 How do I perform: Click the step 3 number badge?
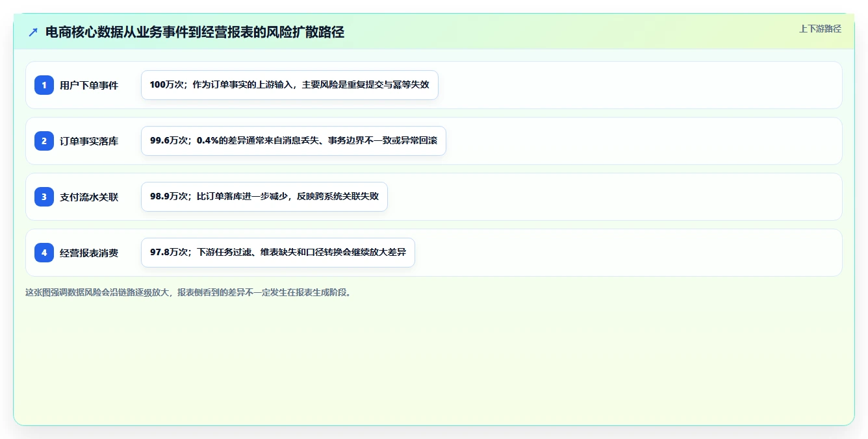pos(44,197)
